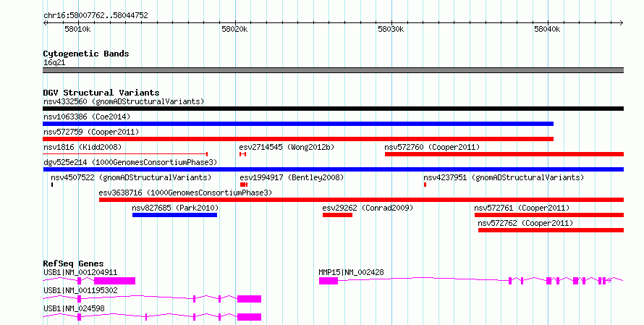The width and height of the screenshot is (644, 325).
Task: Click the esv1994917 (Bentley2008) label
Action: [x=292, y=177]
